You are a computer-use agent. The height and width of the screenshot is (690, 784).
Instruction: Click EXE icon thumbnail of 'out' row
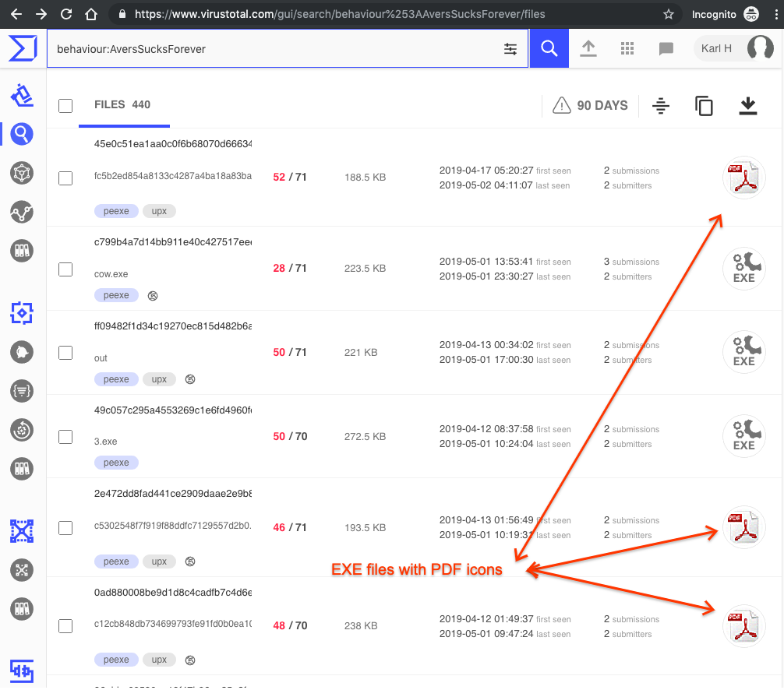(744, 352)
